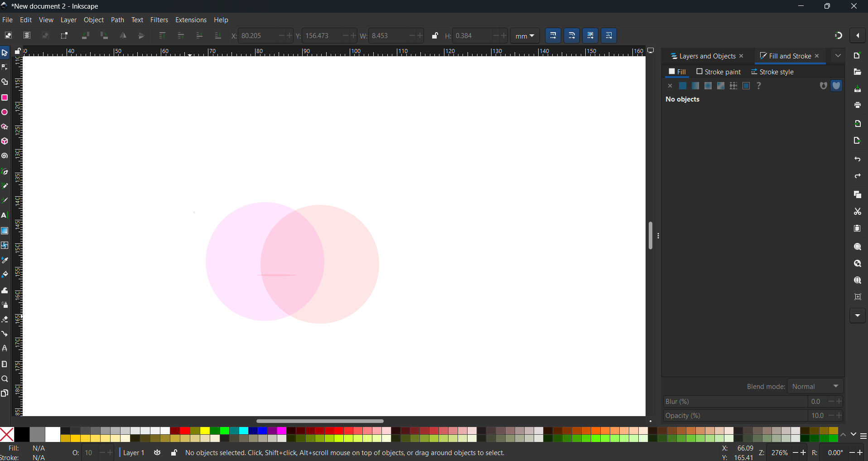Switch to Layers and Objects tab
This screenshot has width=868, height=461.
coord(703,56)
